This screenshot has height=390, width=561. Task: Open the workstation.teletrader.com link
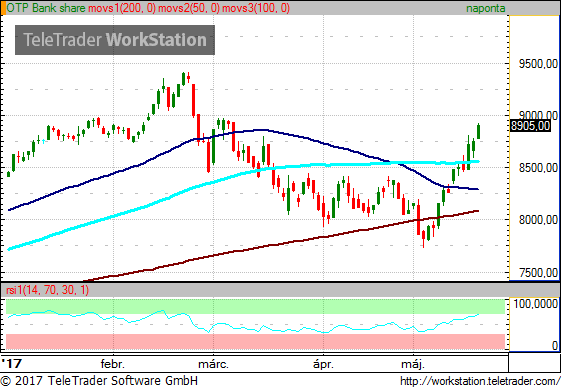pyautogui.click(x=480, y=381)
